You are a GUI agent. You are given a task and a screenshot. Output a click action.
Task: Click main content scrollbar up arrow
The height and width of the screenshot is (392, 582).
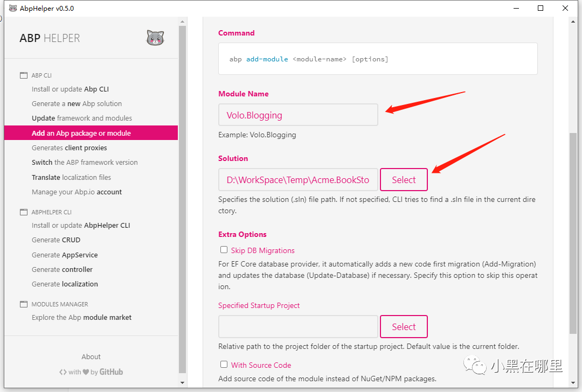573,22
